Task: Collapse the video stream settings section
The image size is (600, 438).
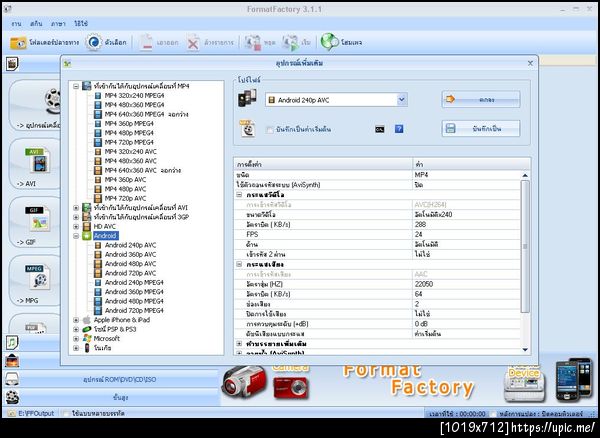Action: [x=239, y=195]
